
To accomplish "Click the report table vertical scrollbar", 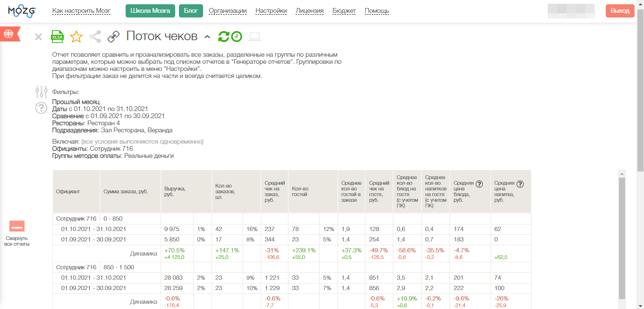I will (622, 236).
